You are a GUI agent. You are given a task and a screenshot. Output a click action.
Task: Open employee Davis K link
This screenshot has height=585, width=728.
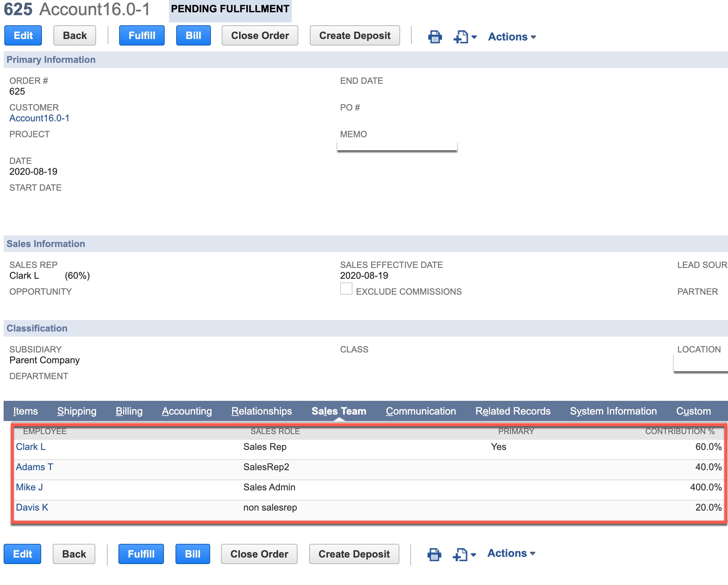coord(32,507)
